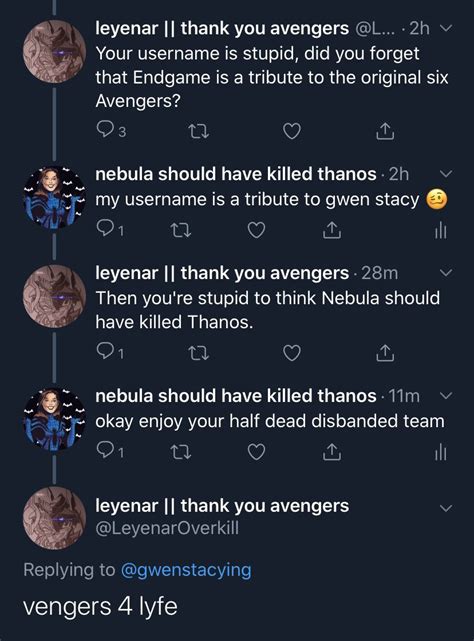The image size is (474, 641).
Task: Like the gwen stacy tribute tweet
Action: 257,230
